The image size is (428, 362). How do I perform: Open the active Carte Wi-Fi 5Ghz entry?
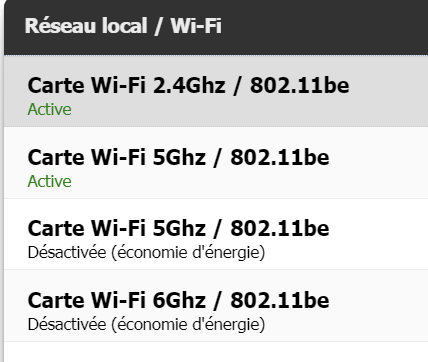[216, 163]
